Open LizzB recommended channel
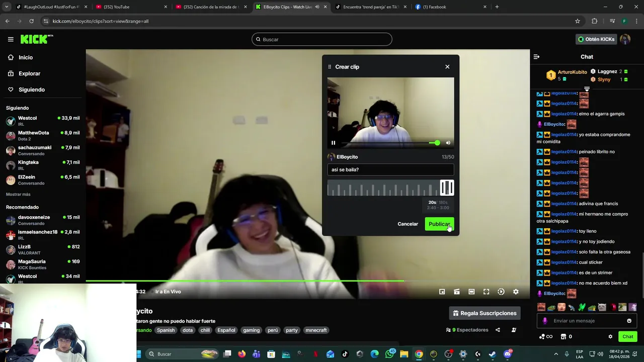The height and width of the screenshot is (362, 644). pos(43,249)
